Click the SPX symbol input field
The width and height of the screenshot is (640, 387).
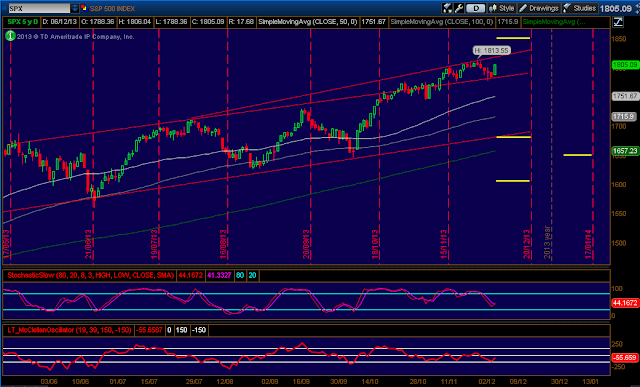39,8
